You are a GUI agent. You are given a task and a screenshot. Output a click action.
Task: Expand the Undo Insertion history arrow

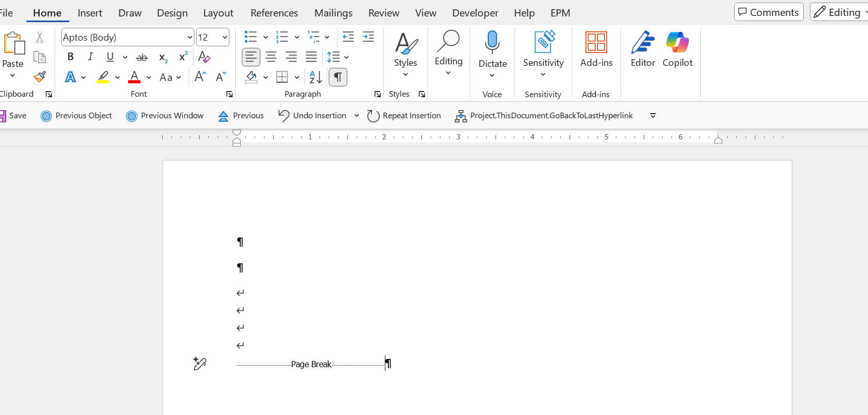[x=357, y=116]
